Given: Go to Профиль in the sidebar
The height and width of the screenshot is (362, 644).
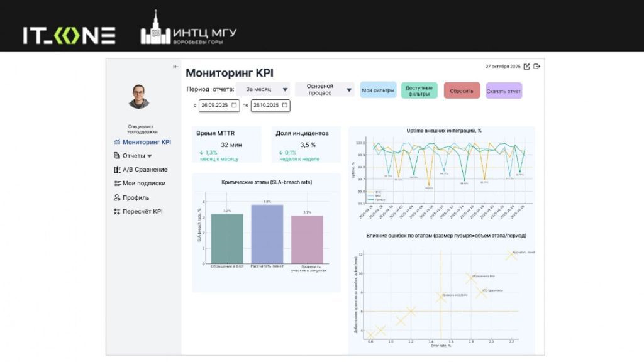Looking at the screenshot, I should (x=135, y=197).
